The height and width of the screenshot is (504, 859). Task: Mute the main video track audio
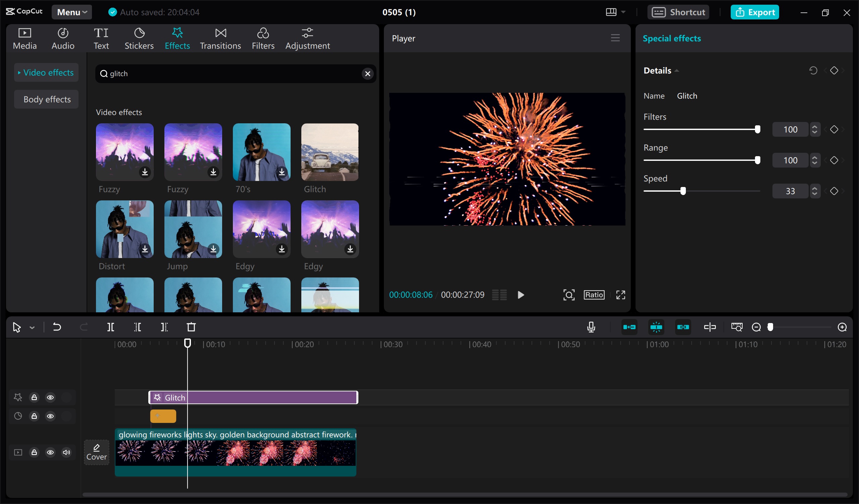pyautogui.click(x=66, y=452)
